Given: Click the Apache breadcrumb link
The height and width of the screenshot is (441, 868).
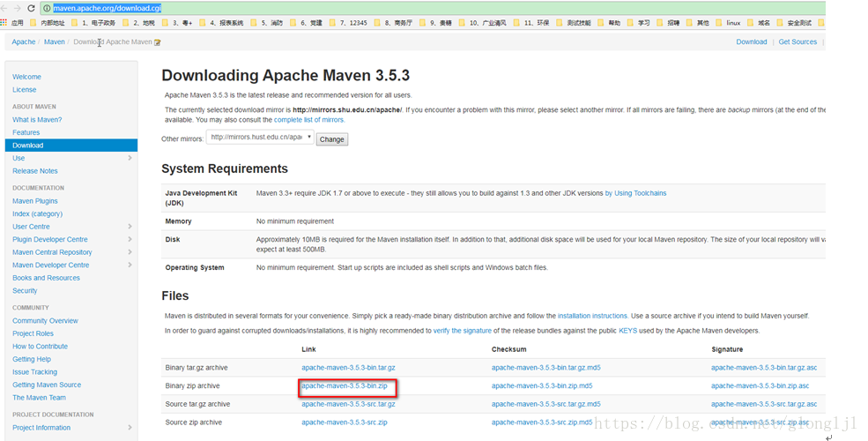Looking at the screenshot, I should tap(23, 42).
